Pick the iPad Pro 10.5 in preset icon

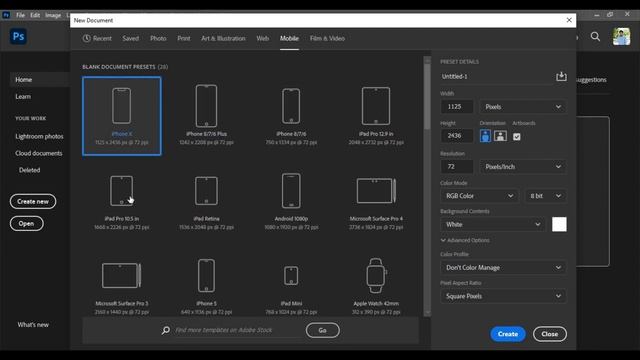pyautogui.click(x=122, y=191)
